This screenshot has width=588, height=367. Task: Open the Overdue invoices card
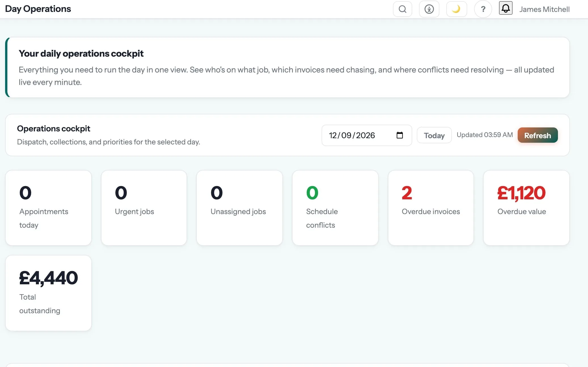431,208
